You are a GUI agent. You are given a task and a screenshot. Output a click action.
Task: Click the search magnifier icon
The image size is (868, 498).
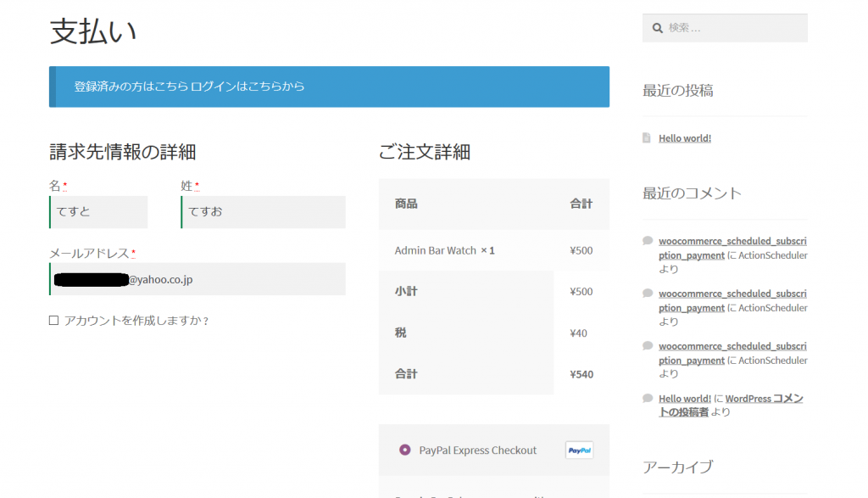657,28
